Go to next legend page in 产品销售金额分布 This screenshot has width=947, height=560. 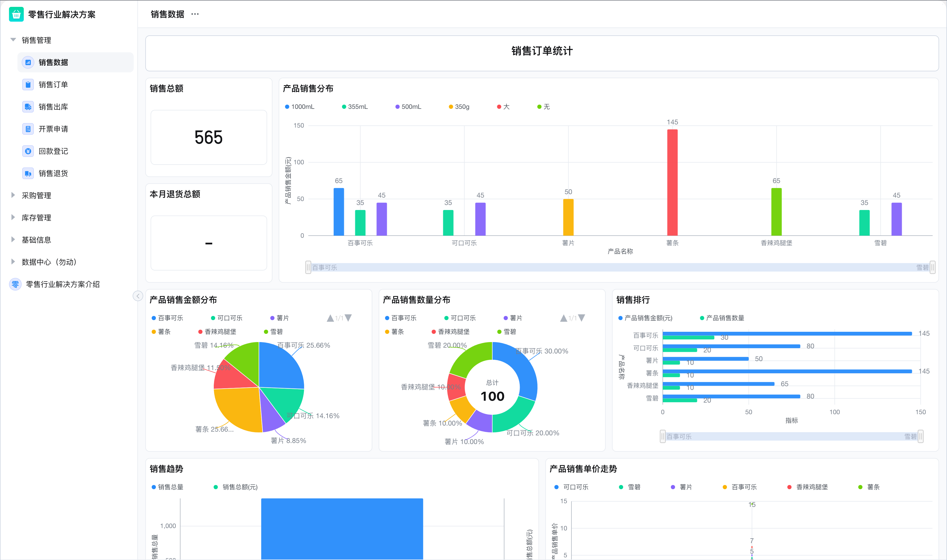[348, 318]
